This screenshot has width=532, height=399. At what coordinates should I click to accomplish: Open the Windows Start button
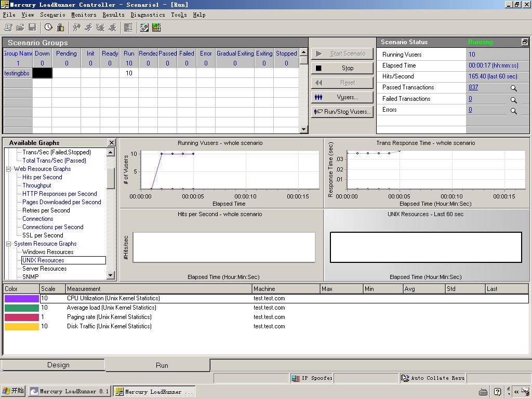pyautogui.click(x=14, y=391)
